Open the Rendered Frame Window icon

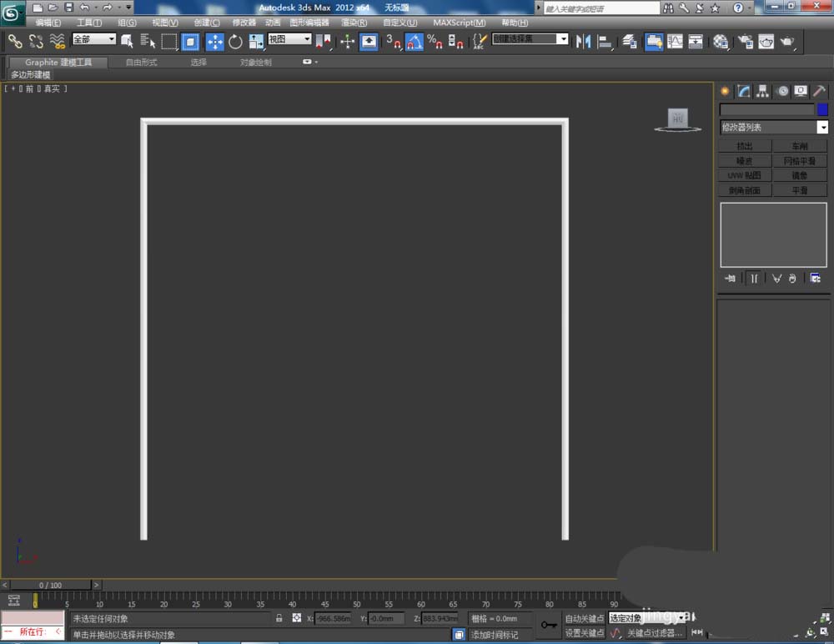(x=766, y=42)
